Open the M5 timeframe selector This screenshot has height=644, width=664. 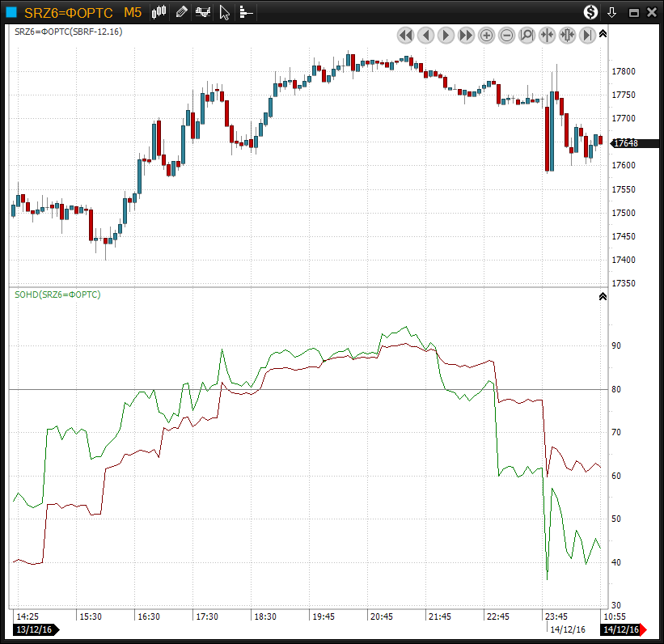[x=133, y=12]
